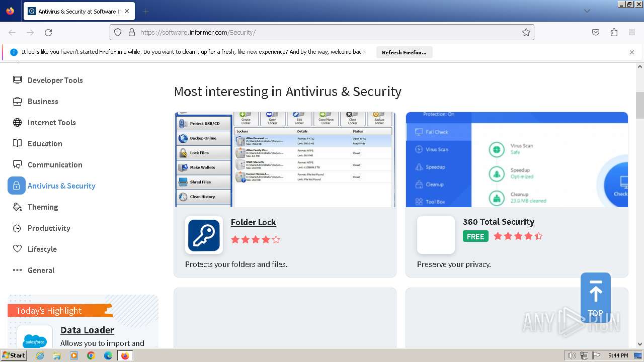This screenshot has height=362, width=644.
Task: Open the Firefox application menu
Action: (632, 32)
